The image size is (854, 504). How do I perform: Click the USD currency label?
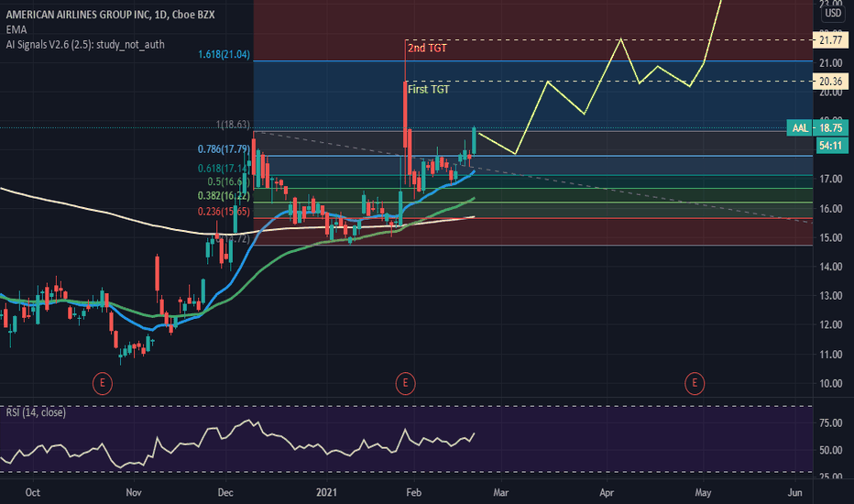[833, 13]
